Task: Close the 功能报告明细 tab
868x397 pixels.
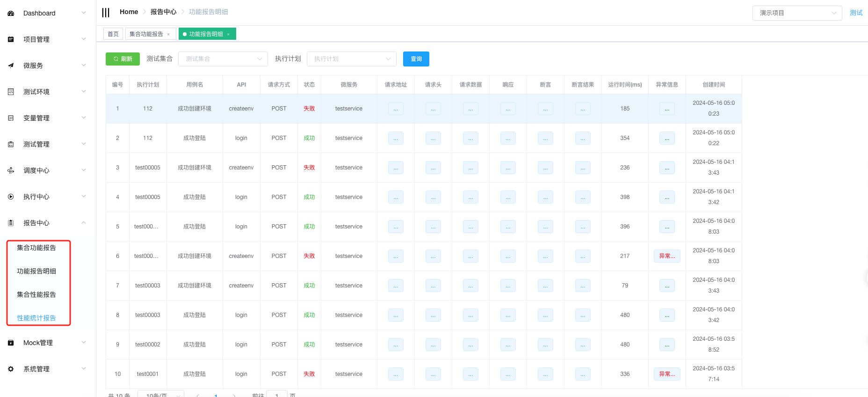Action: coord(228,34)
